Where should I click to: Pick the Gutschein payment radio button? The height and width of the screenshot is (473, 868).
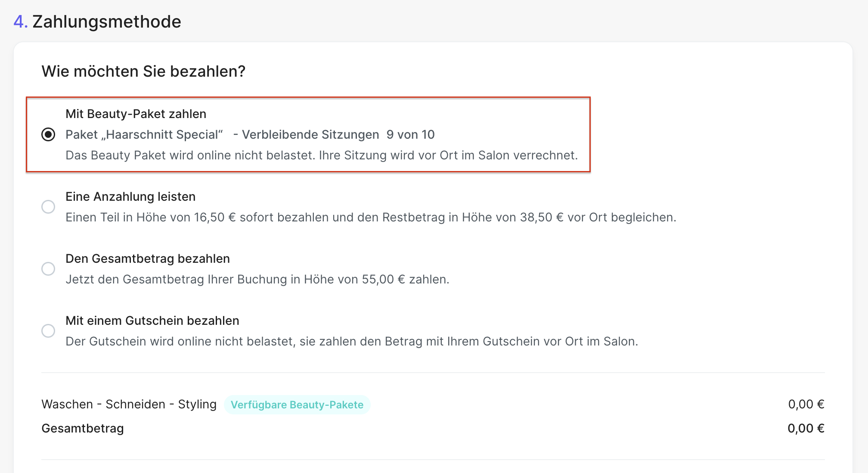48,331
